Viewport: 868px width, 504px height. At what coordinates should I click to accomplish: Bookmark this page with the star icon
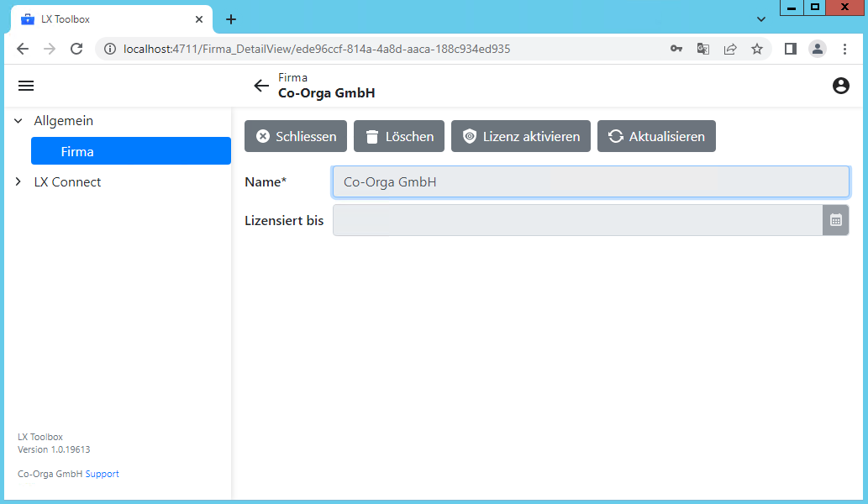[756, 49]
